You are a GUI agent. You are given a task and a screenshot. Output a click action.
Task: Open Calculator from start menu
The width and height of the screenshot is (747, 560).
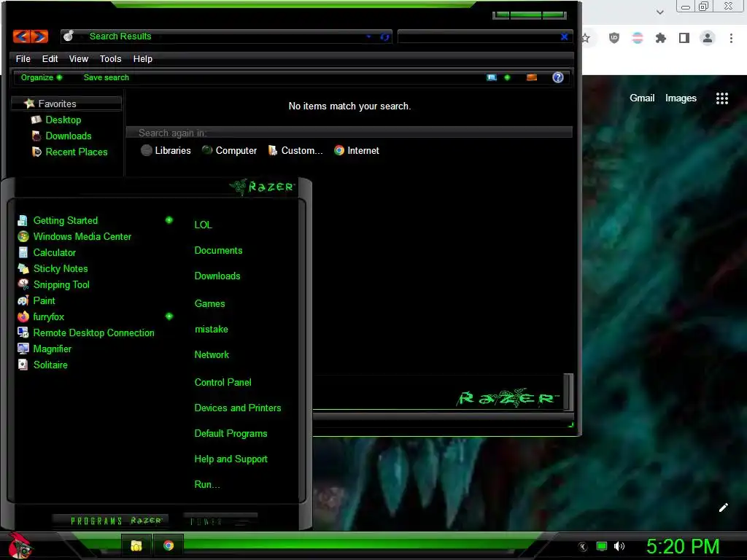pos(54,253)
